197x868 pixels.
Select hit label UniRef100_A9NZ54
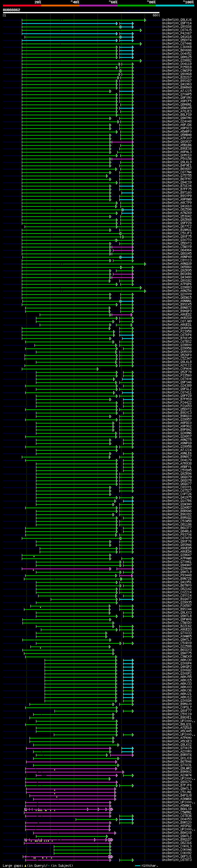[177, 291]
